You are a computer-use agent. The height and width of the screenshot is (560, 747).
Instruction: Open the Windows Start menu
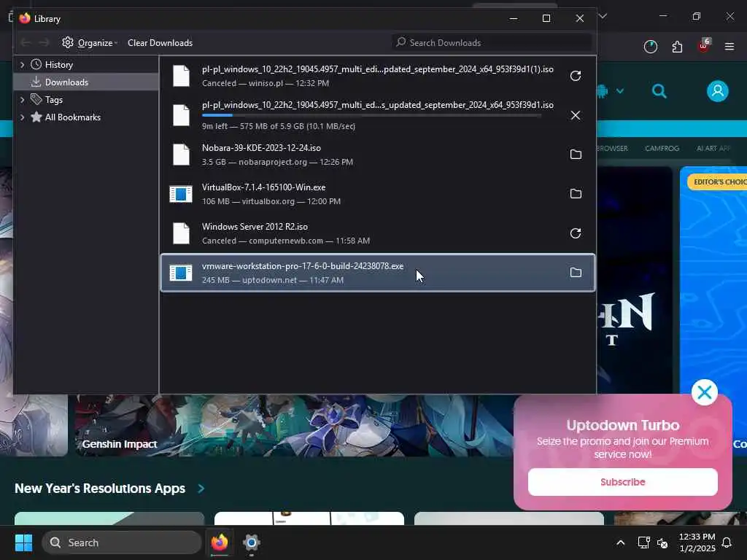[x=23, y=542]
